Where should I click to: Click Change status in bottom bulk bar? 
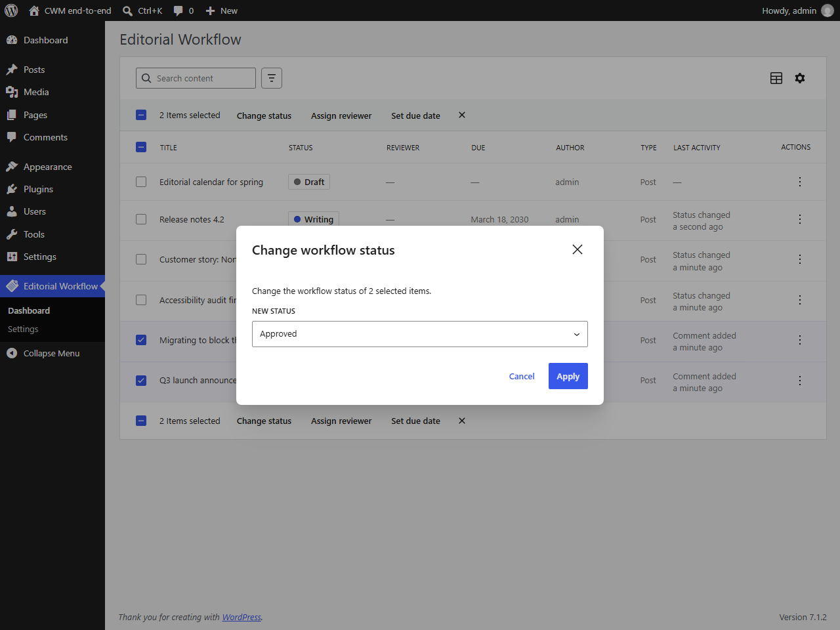point(264,421)
